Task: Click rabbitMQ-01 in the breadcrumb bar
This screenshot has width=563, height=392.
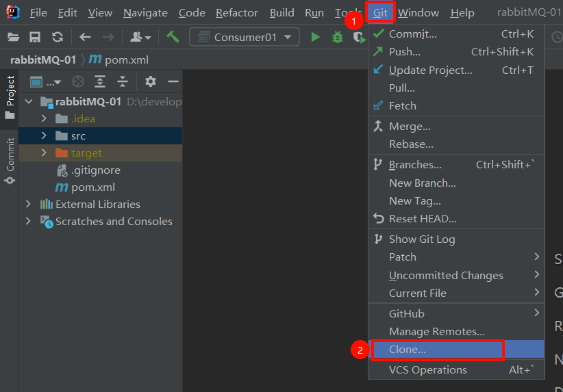Action: 43,60
